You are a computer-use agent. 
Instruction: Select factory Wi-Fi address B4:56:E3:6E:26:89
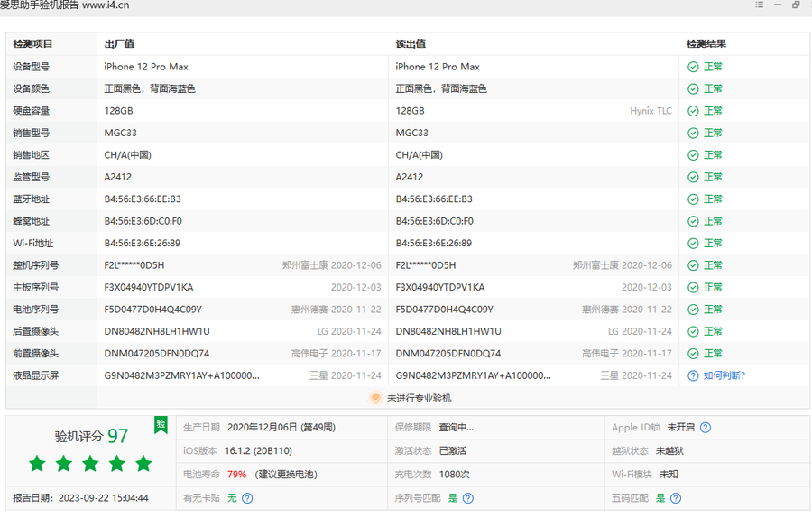click(x=143, y=244)
